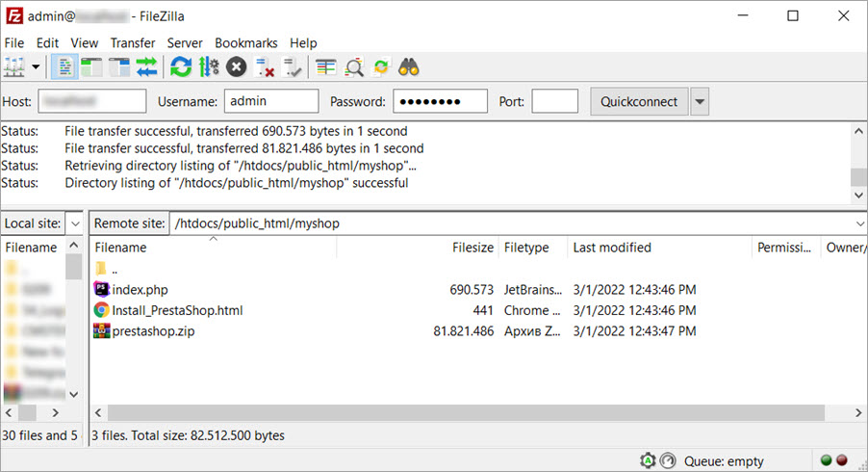Toggle processing of the transfer queue
Screen dimensions: 868x472
pyautogui.click(x=208, y=67)
